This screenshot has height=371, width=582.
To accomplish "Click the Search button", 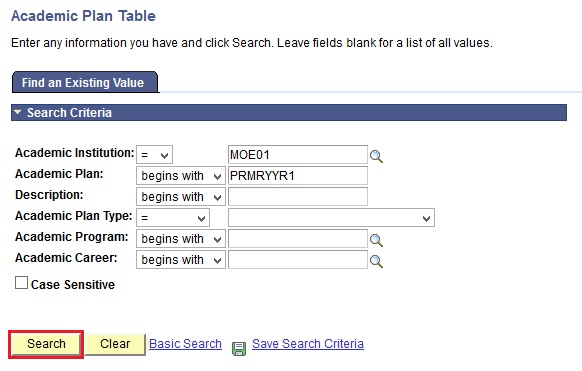I will click(x=46, y=344).
